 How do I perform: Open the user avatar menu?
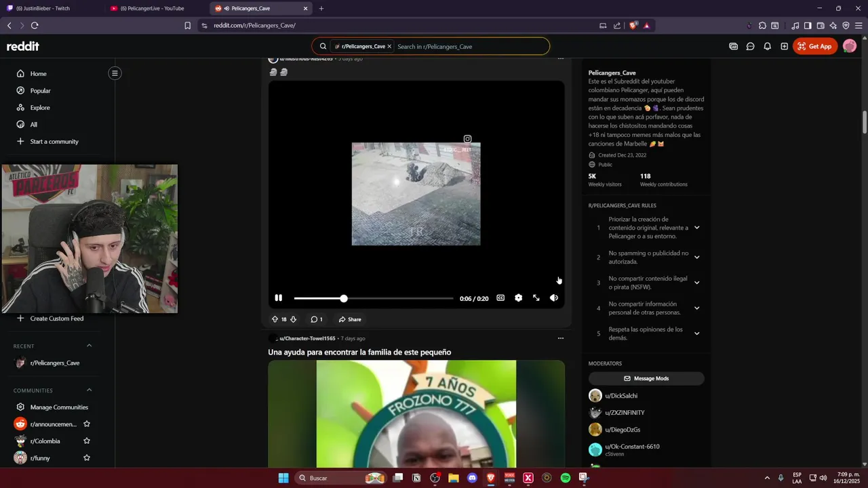850,47
